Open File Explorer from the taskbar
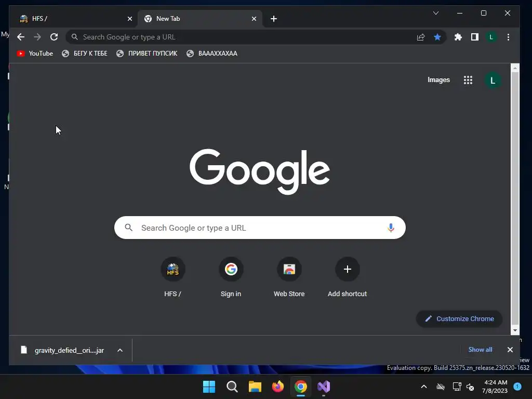This screenshot has height=399, width=532. coord(255,387)
